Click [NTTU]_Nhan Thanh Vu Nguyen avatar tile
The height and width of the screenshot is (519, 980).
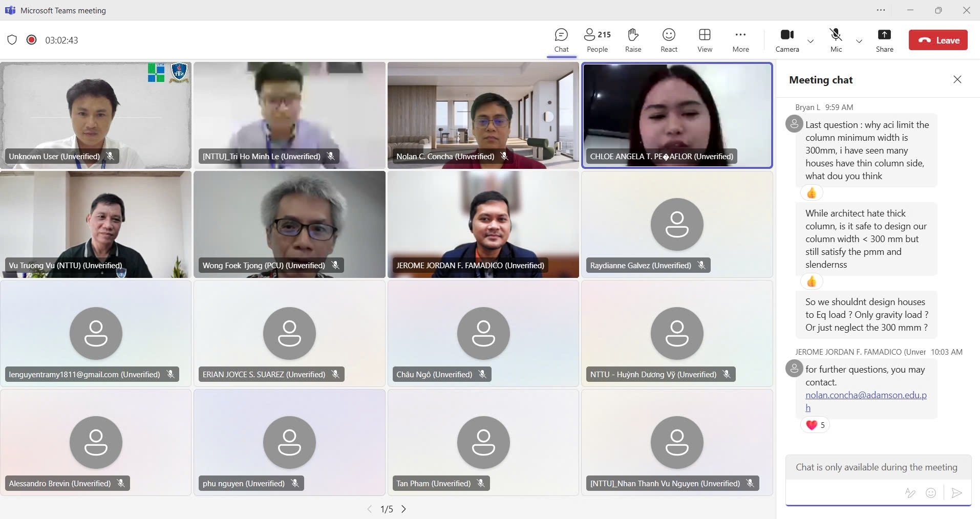[x=677, y=442]
